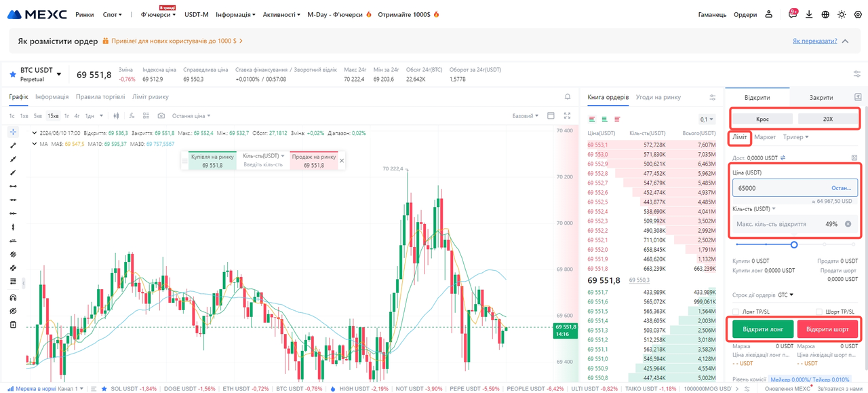The height and width of the screenshot is (393, 868).
Task: Hide all drawings with the eye icon
Action: pos(13,311)
